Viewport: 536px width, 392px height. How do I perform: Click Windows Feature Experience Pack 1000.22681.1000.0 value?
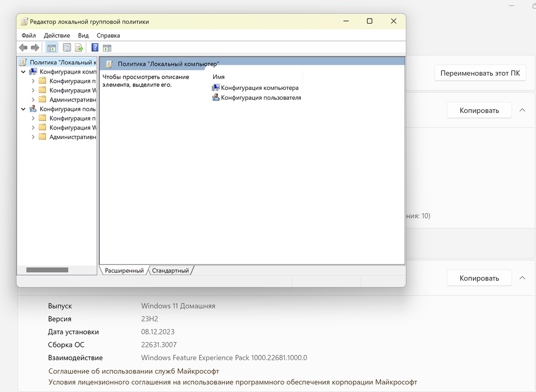pyautogui.click(x=224, y=358)
